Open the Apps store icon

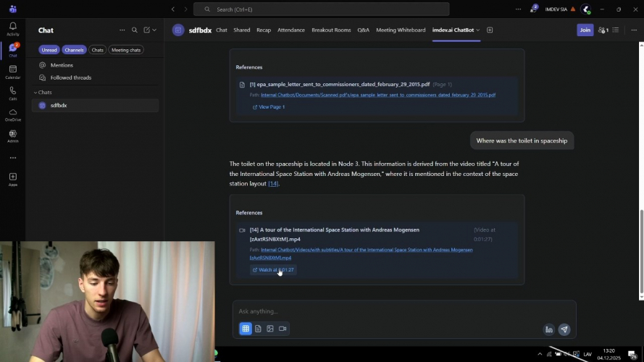click(13, 180)
